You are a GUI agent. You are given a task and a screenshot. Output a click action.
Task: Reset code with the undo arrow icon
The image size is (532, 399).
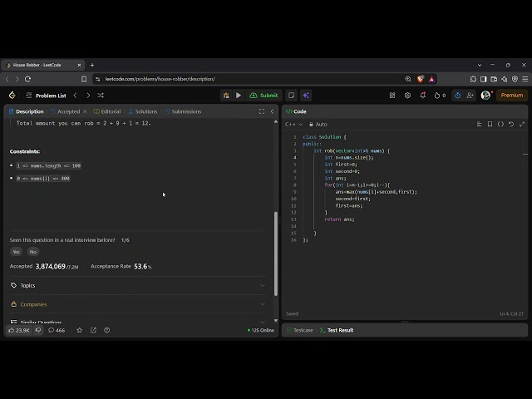click(x=511, y=124)
